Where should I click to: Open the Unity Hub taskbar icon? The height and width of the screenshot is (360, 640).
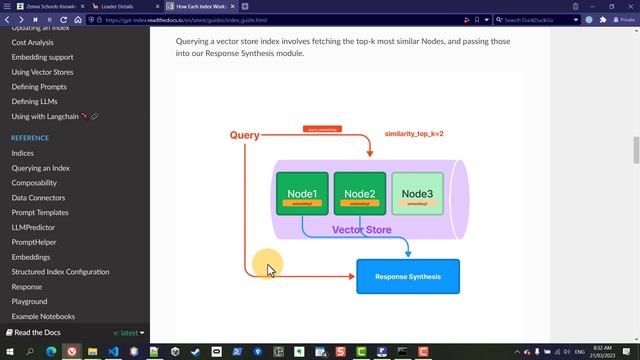175,351
